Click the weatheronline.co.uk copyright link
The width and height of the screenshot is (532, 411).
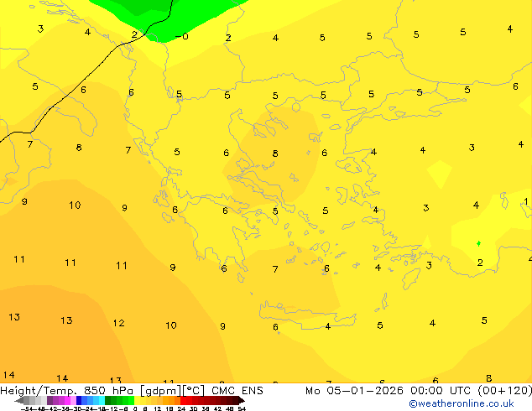pos(462,403)
